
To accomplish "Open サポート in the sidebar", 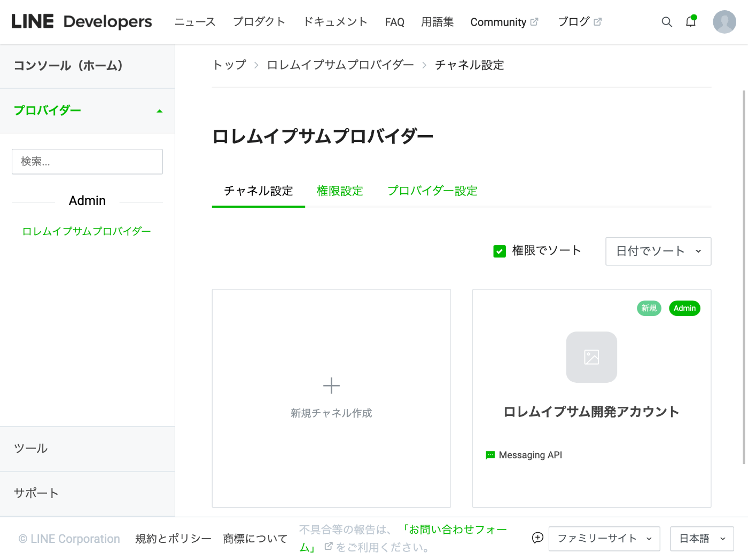I will [x=87, y=493].
